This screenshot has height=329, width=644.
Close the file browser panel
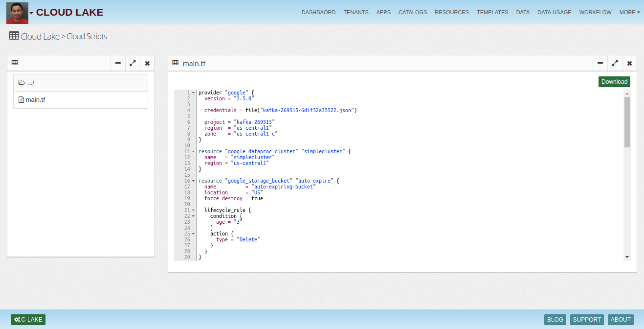(147, 63)
